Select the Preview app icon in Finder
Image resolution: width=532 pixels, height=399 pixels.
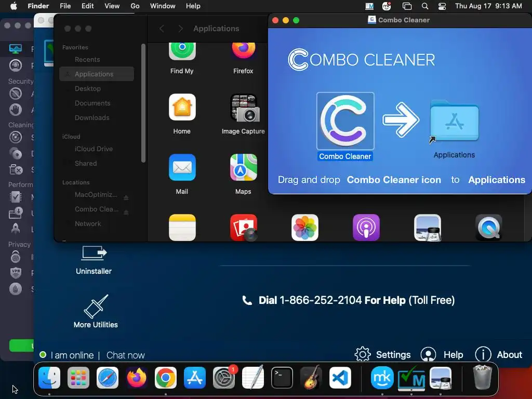[428, 228]
